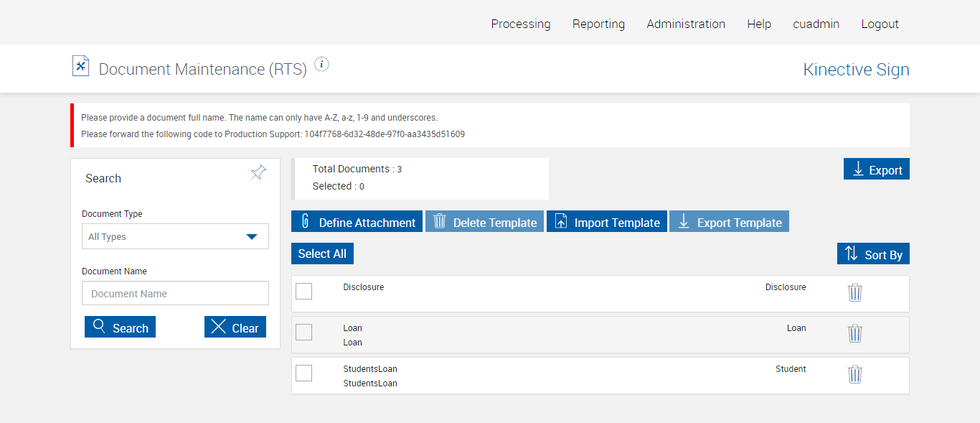Screen dimensions: 980x423
Task: Click the info icon beside Document Maintenance title
Action: click(322, 65)
